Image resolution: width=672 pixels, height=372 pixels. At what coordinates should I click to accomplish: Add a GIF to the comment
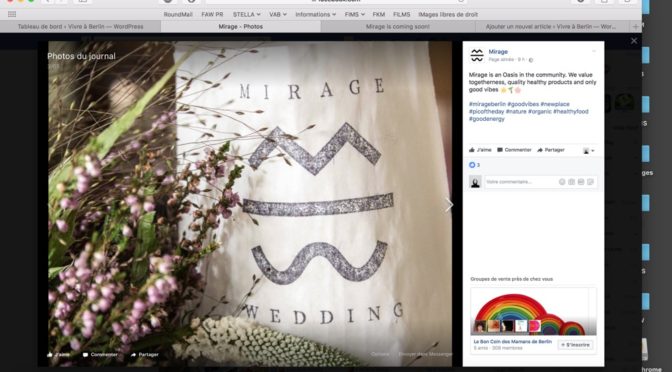coord(581,182)
